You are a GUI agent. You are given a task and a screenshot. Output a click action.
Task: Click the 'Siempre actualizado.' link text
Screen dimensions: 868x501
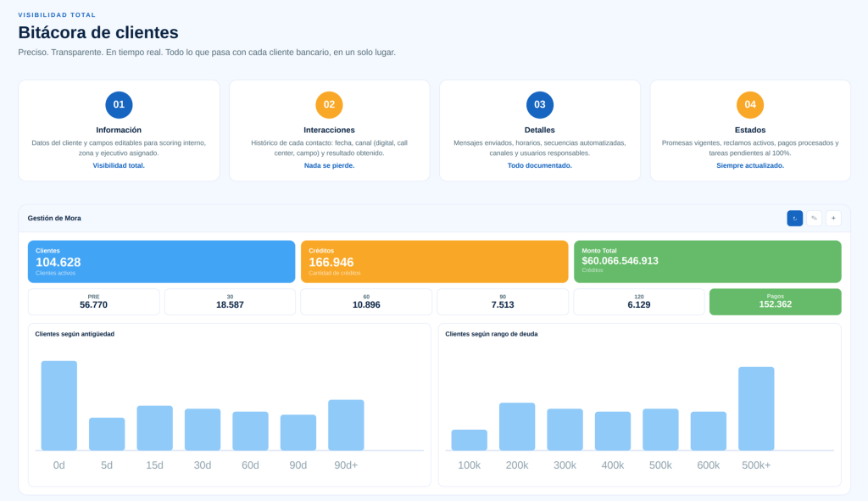tap(750, 165)
